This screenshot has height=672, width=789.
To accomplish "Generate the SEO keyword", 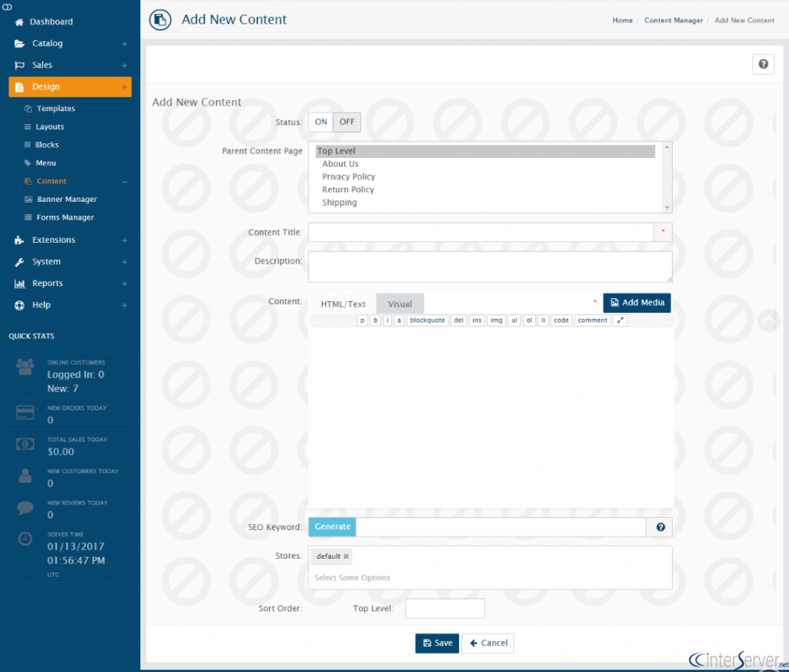I will coord(332,526).
